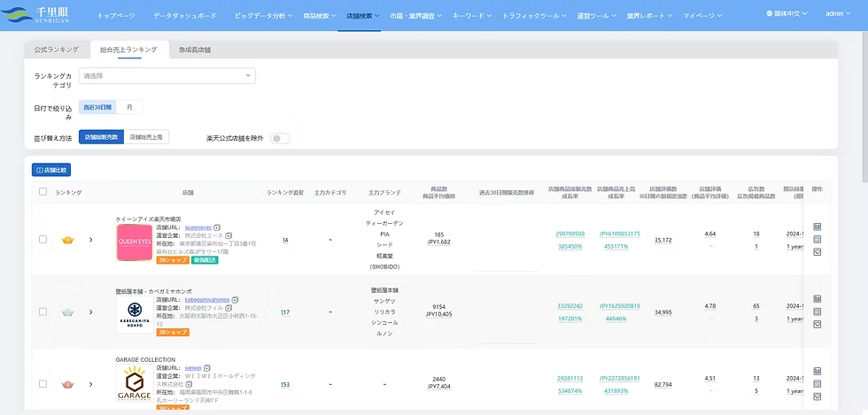Open the queeneyes store URL link
This screenshot has height=415, width=868.
click(x=198, y=227)
